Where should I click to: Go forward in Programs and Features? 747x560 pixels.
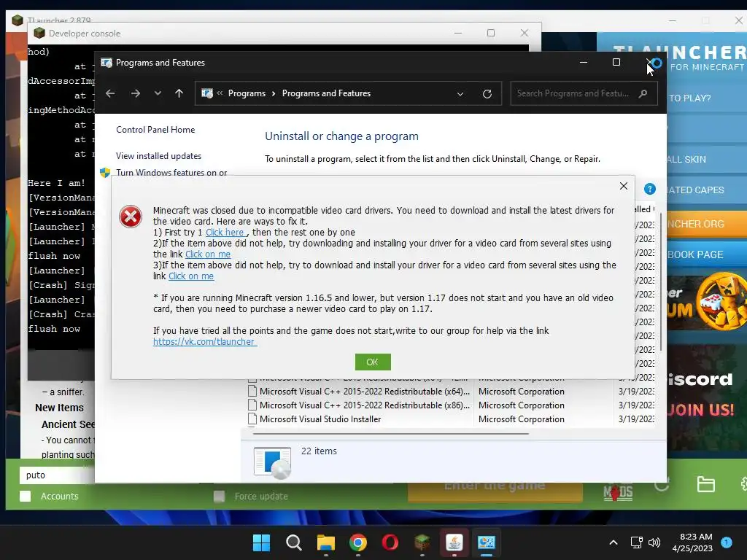coord(135,93)
